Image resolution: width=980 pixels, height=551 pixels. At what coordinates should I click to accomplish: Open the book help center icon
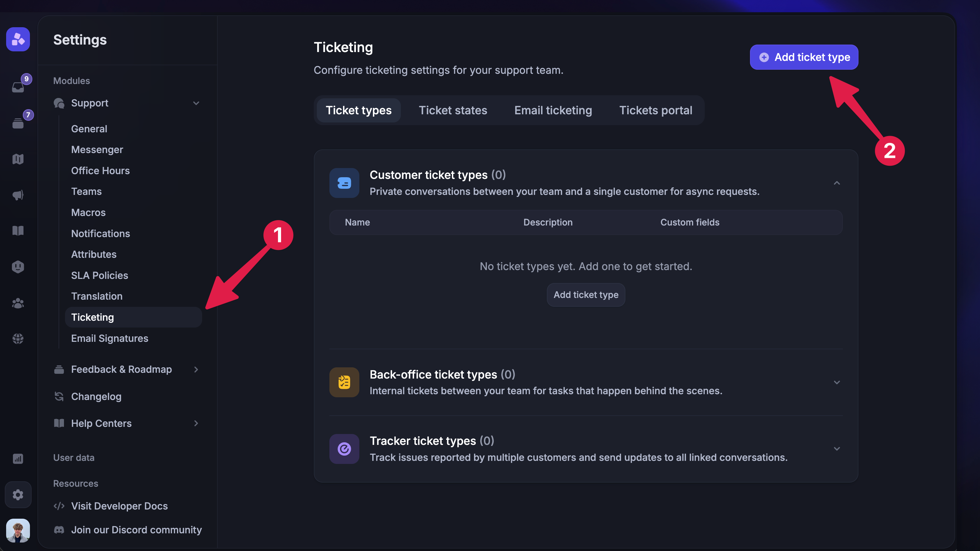[18, 231]
